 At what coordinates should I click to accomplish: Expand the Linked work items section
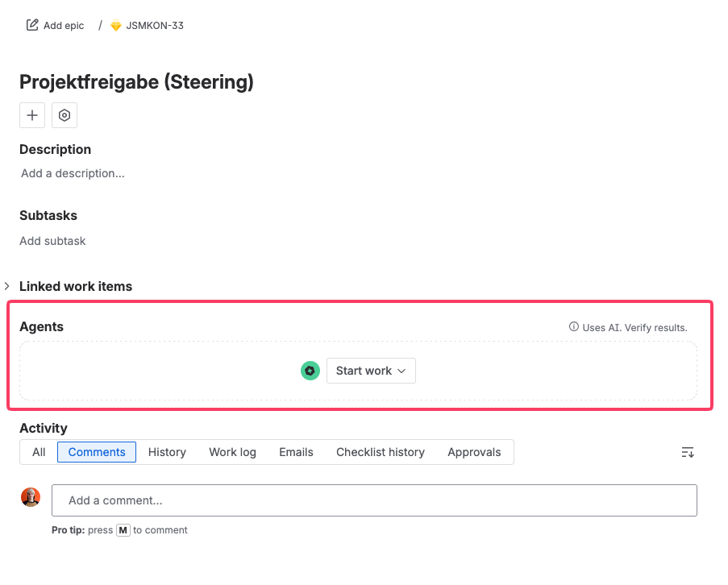click(x=7, y=286)
